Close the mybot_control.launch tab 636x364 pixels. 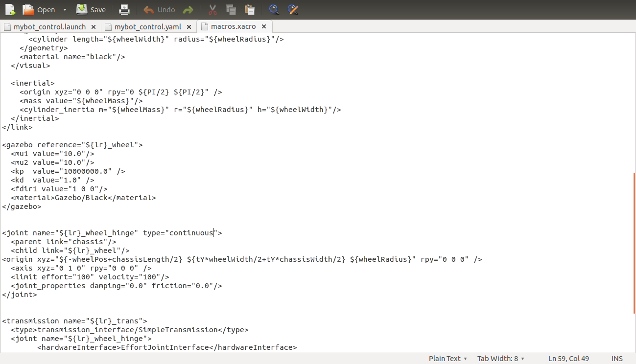93,27
